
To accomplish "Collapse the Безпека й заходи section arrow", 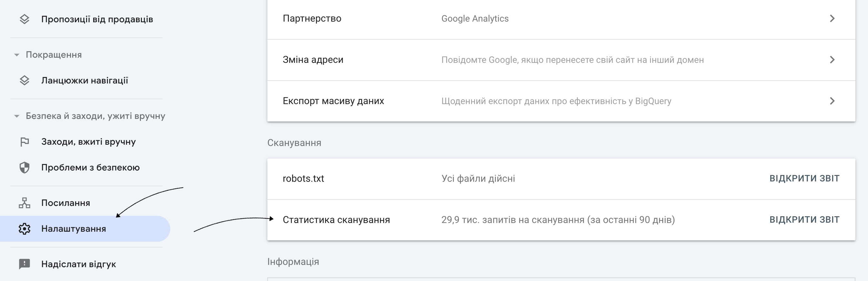I will 16,116.
